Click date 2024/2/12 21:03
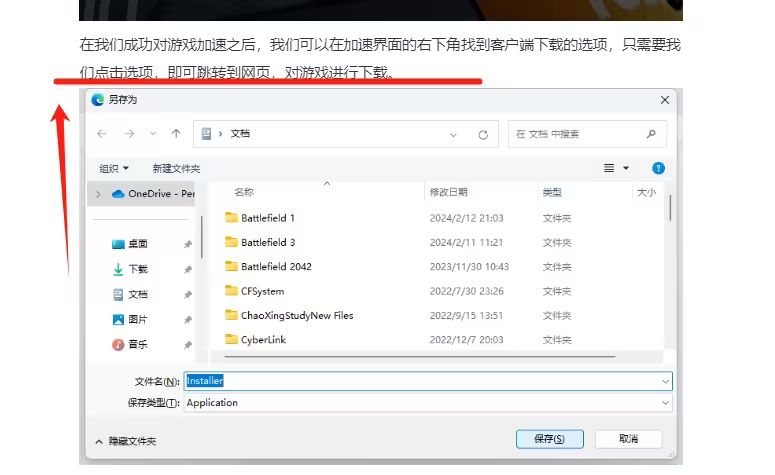This screenshot has height=475, width=775. coord(467,218)
